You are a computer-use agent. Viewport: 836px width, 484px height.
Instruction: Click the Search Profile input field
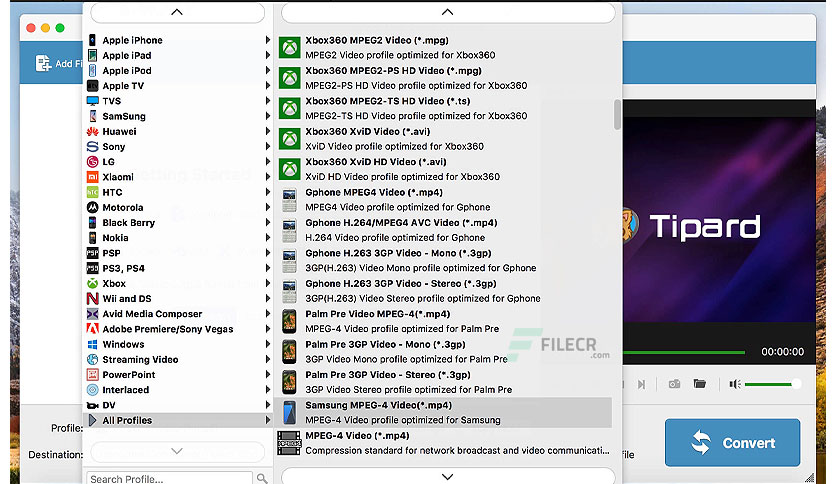[169, 478]
